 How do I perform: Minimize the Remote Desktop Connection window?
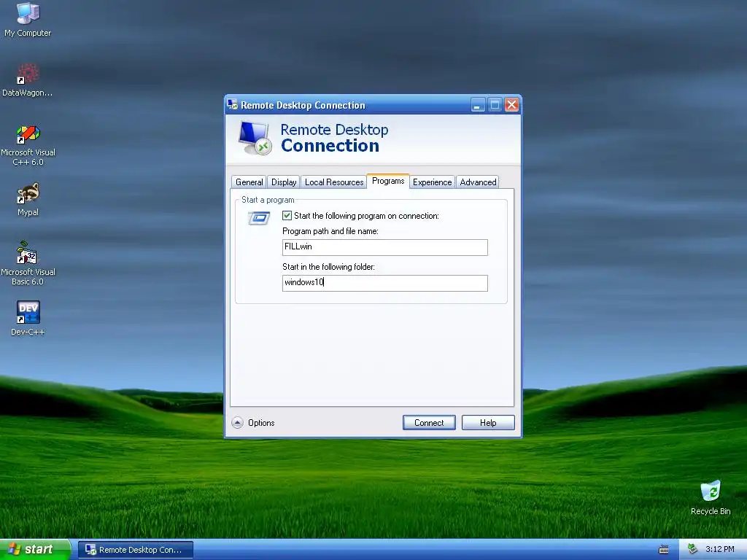click(477, 105)
